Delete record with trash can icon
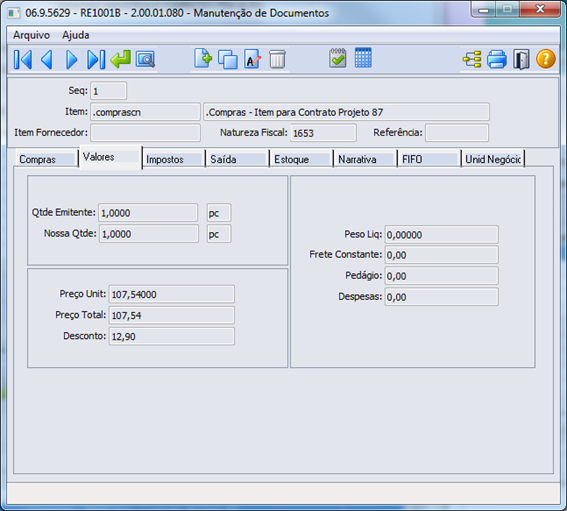567x511 pixels. [277, 59]
